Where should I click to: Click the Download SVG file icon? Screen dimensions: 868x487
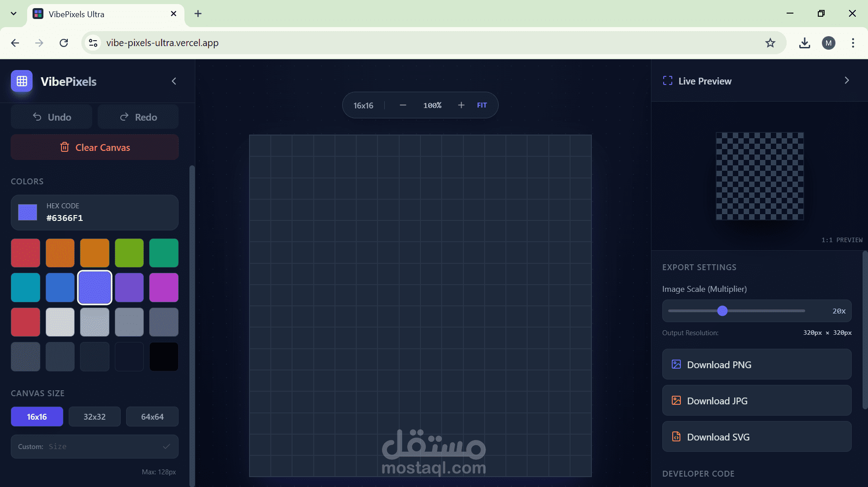click(x=676, y=437)
